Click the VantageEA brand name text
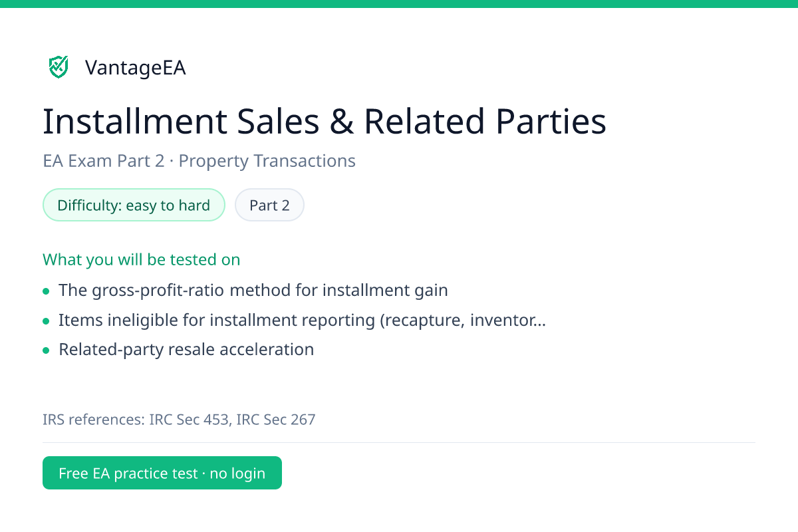The width and height of the screenshot is (798, 532). (x=135, y=68)
